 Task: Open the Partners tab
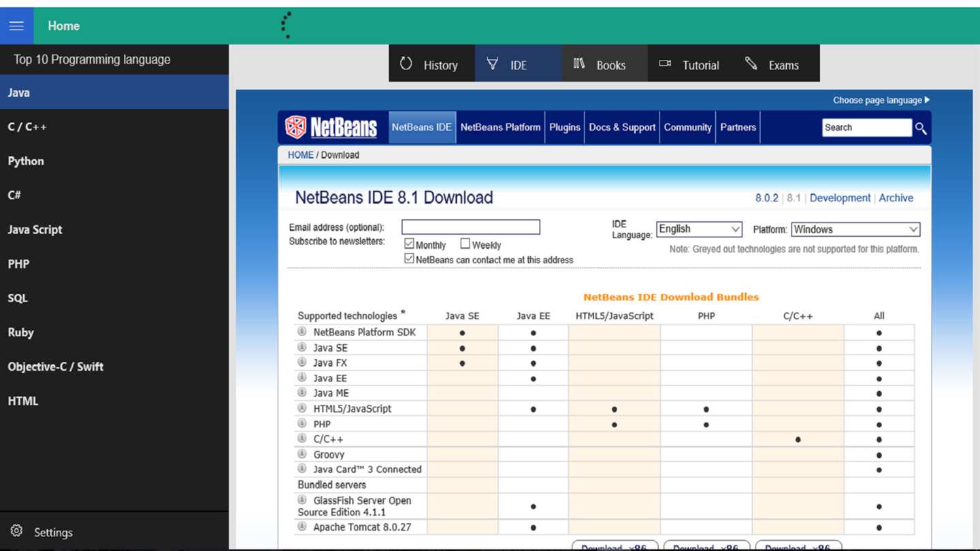coord(738,127)
